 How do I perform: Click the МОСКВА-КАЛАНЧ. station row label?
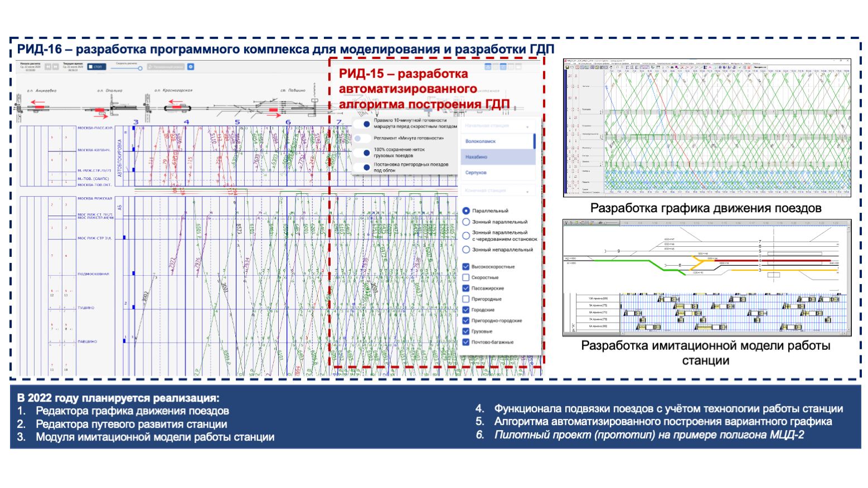point(94,150)
